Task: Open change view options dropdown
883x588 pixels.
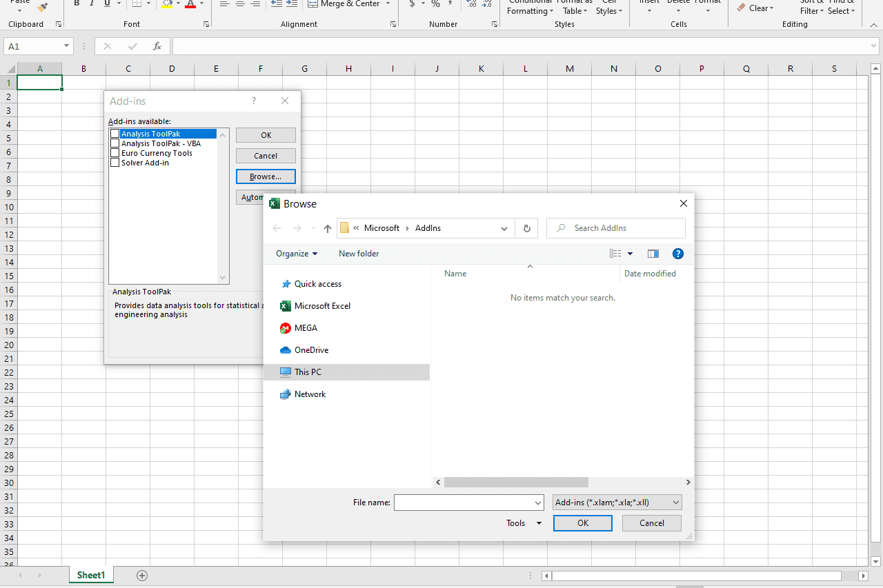Action: point(630,254)
